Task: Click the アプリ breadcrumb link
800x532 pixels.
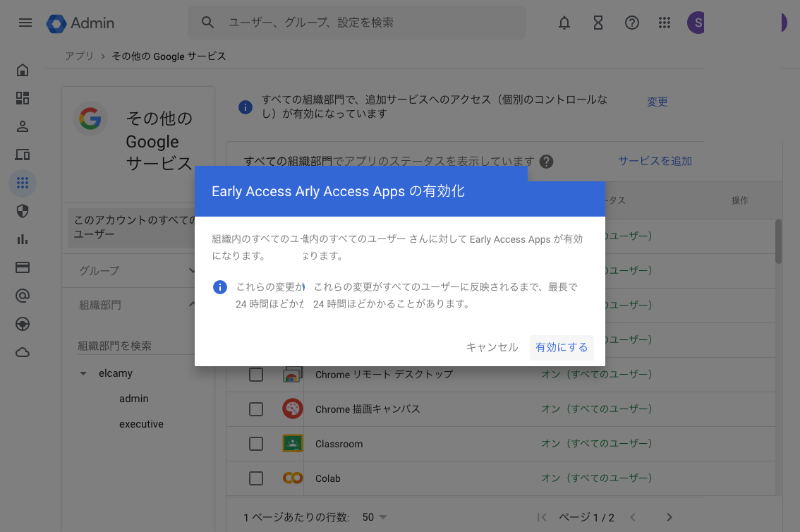Action: (x=79, y=56)
